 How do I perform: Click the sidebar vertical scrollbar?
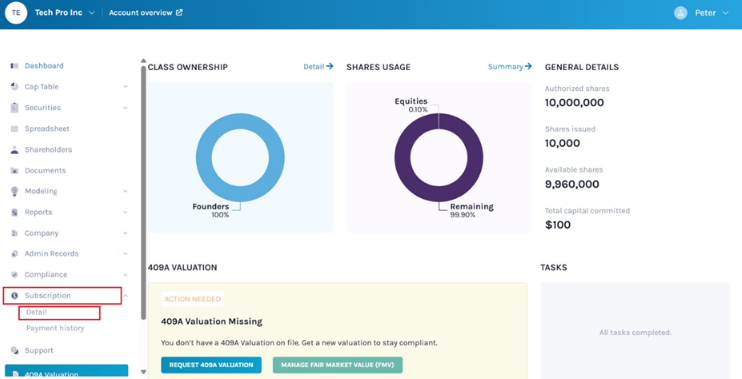(x=143, y=193)
